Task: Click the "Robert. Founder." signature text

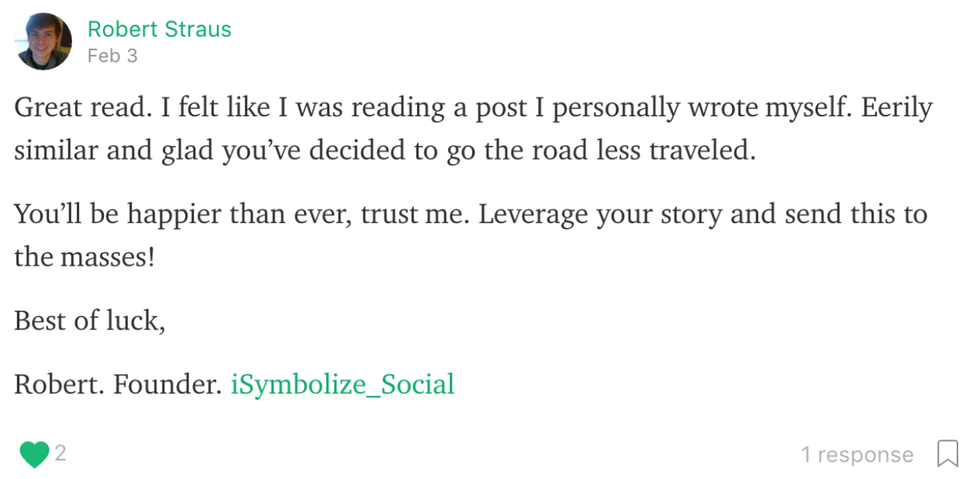Action: [118, 384]
